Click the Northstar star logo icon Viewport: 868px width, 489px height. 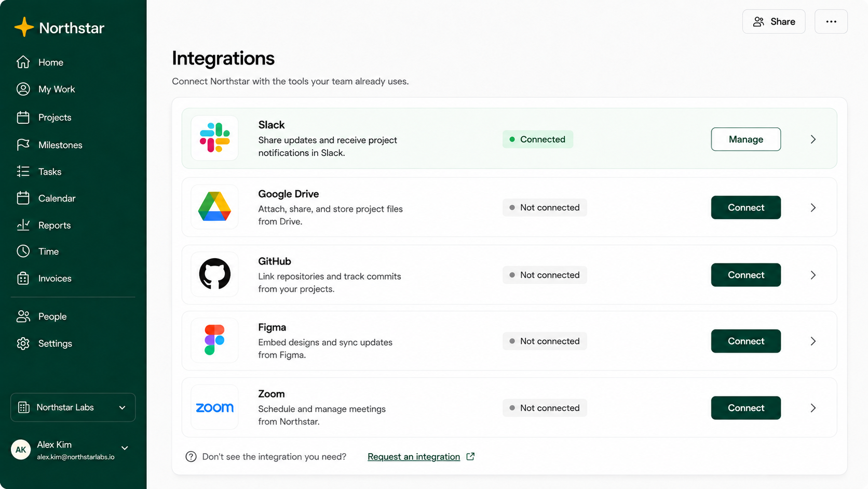click(24, 27)
